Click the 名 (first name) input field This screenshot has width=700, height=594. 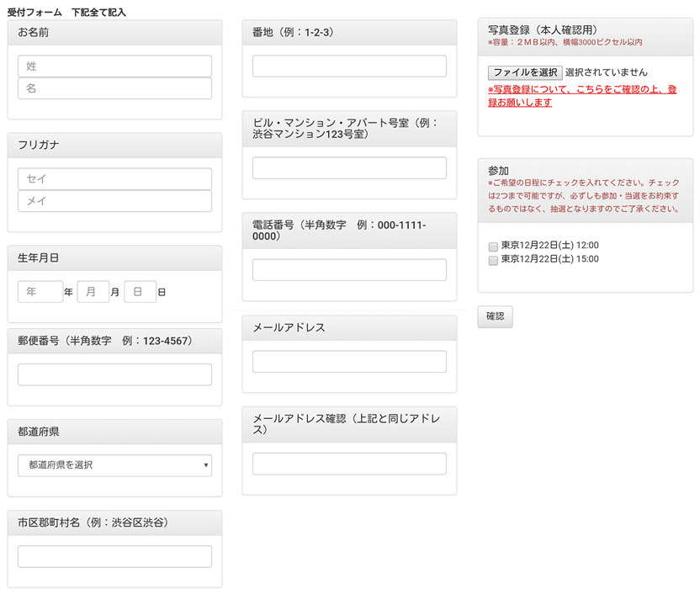(x=114, y=88)
